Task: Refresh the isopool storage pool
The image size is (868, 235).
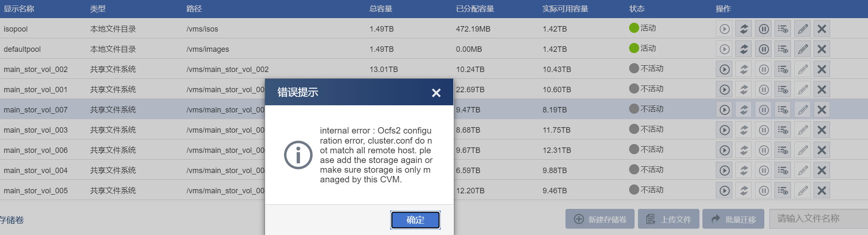Action: point(744,29)
